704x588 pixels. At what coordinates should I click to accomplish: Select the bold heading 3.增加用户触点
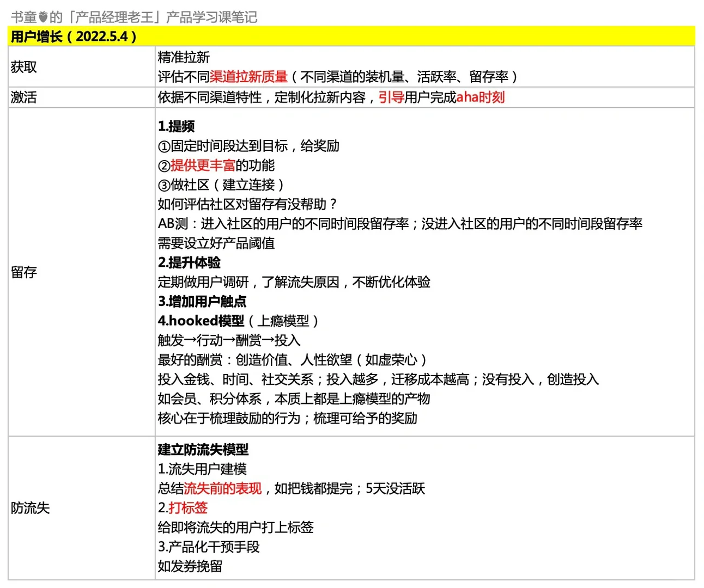coord(201,302)
